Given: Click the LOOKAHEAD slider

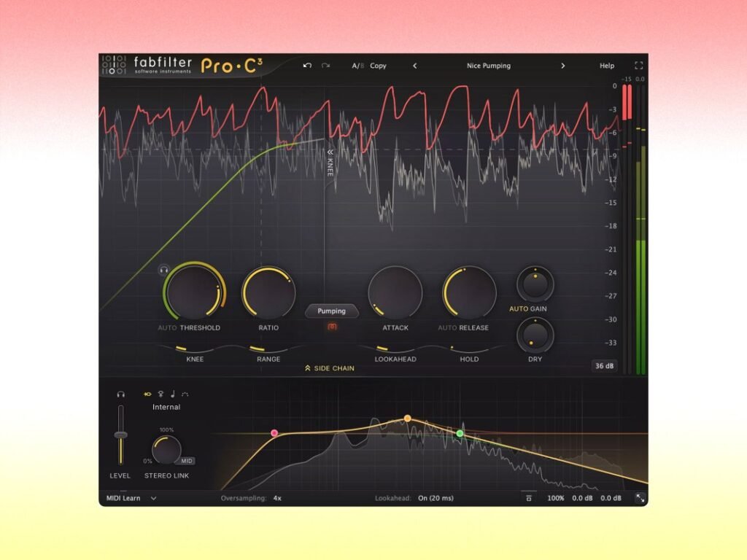Looking at the screenshot, I should point(395,349).
